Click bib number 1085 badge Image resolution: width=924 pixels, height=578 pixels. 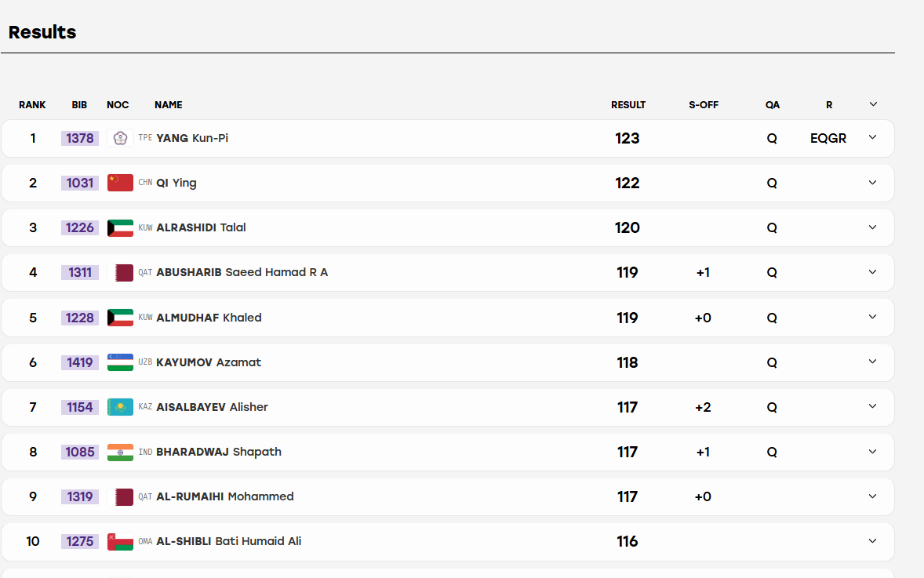coord(79,452)
